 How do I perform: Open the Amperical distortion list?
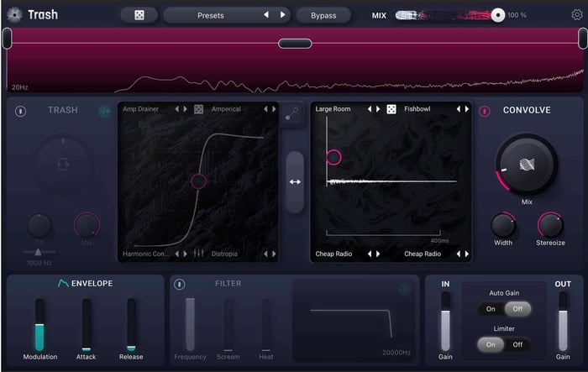[x=226, y=109]
